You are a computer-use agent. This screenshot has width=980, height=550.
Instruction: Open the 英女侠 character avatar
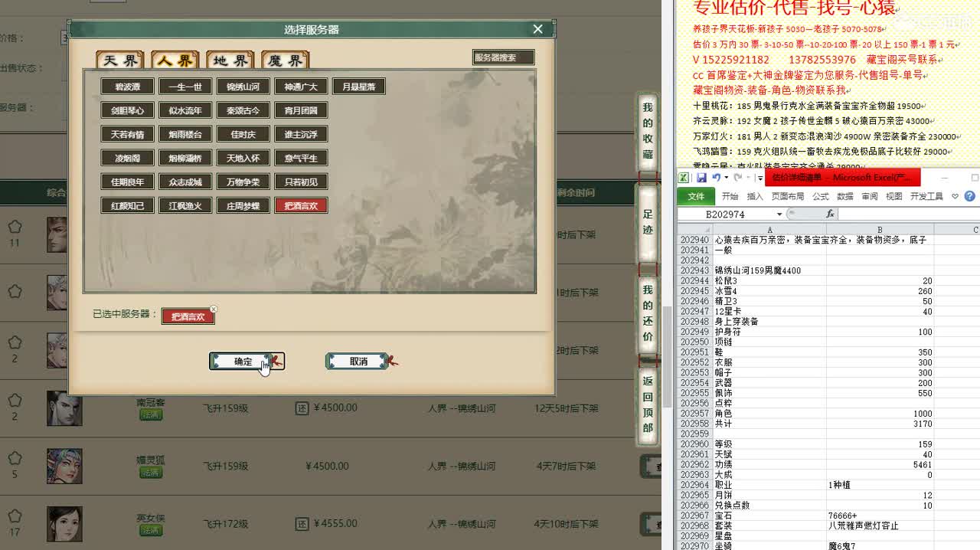point(64,524)
